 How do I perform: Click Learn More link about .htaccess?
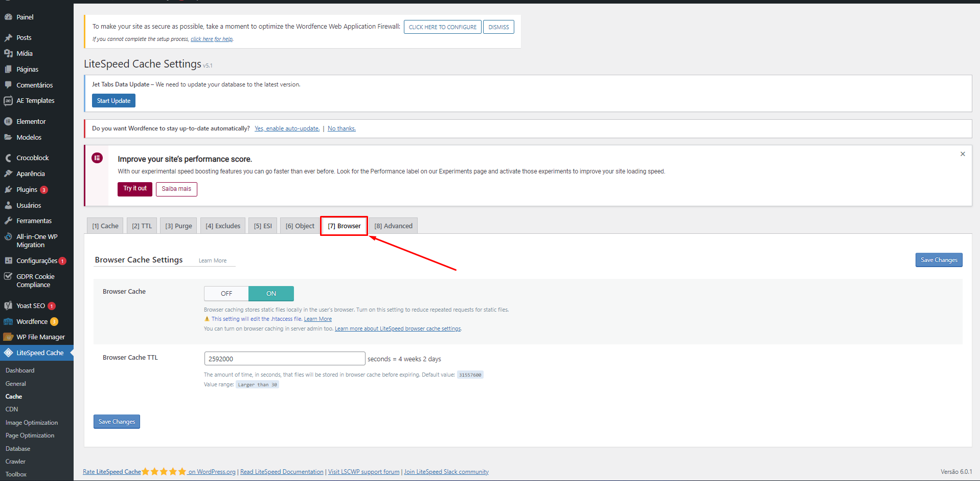click(318, 319)
